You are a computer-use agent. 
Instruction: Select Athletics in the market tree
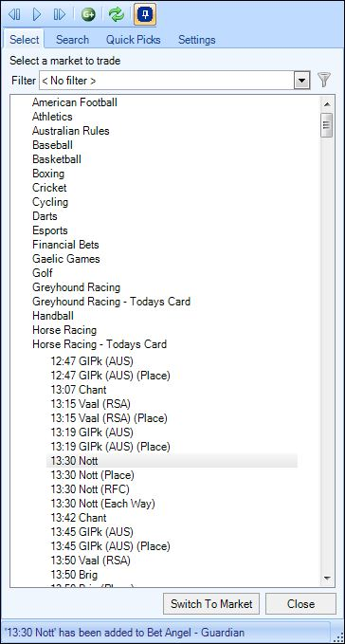point(52,117)
